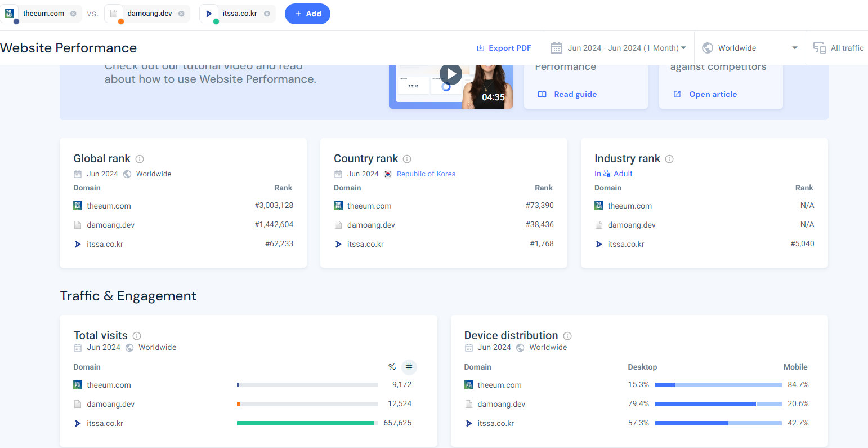This screenshot has width=868, height=448.
Task: Click damoang.dev in Global rank card
Action: [x=111, y=225]
